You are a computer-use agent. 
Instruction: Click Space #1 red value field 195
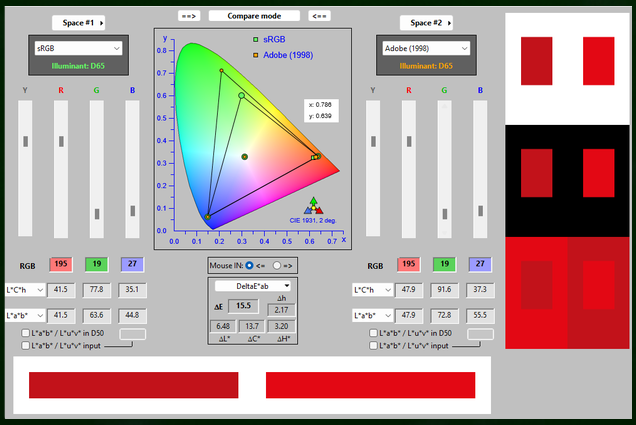coord(61,264)
